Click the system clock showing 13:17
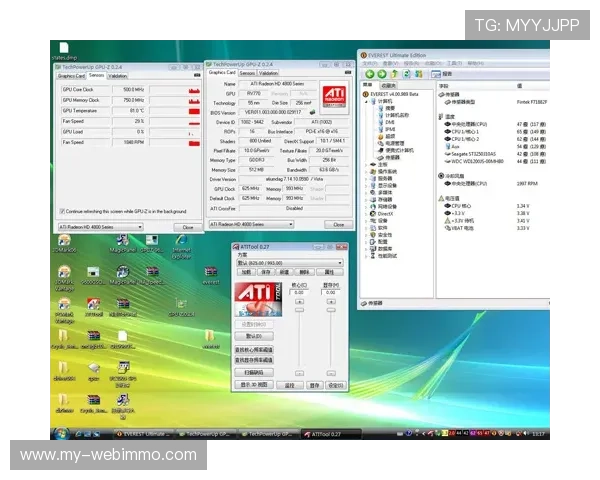This screenshot has height=480, width=600. click(539, 434)
